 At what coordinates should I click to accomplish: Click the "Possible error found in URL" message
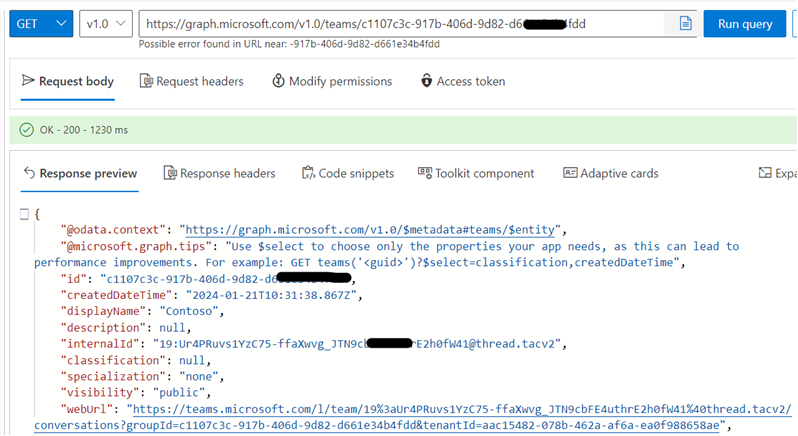point(289,44)
